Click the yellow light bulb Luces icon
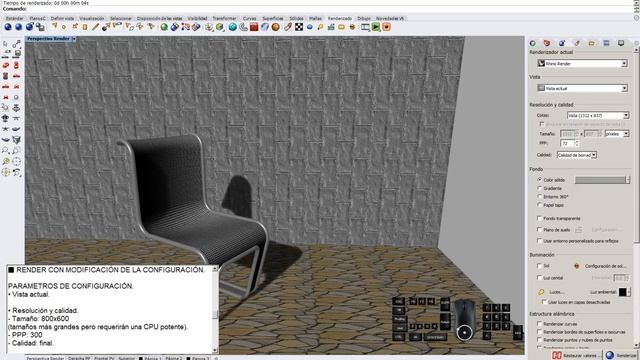 (541, 292)
